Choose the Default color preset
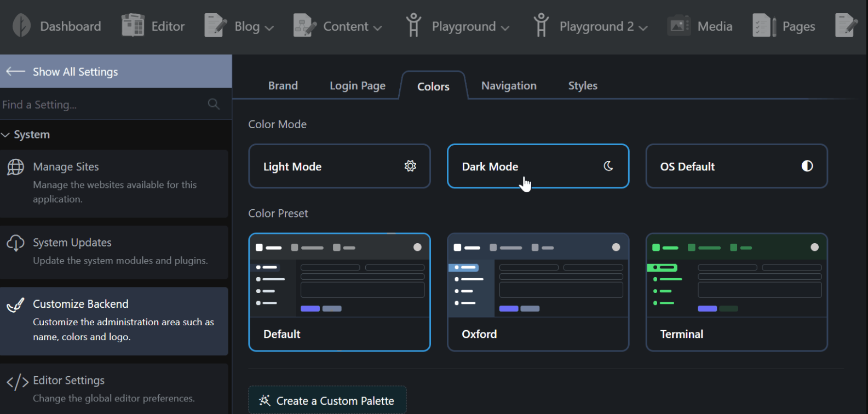This screenshot has height=414, width=868. (x=340, y=292)
